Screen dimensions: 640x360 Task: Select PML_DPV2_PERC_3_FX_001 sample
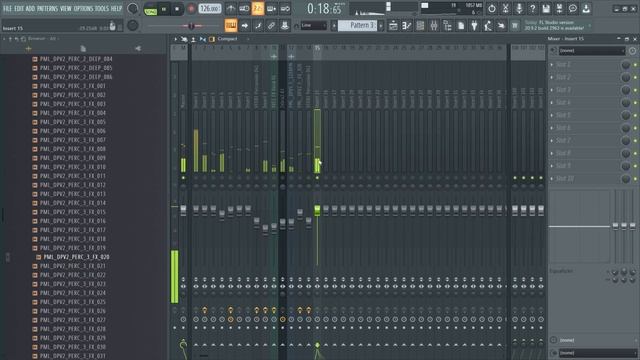click(73, 86)
